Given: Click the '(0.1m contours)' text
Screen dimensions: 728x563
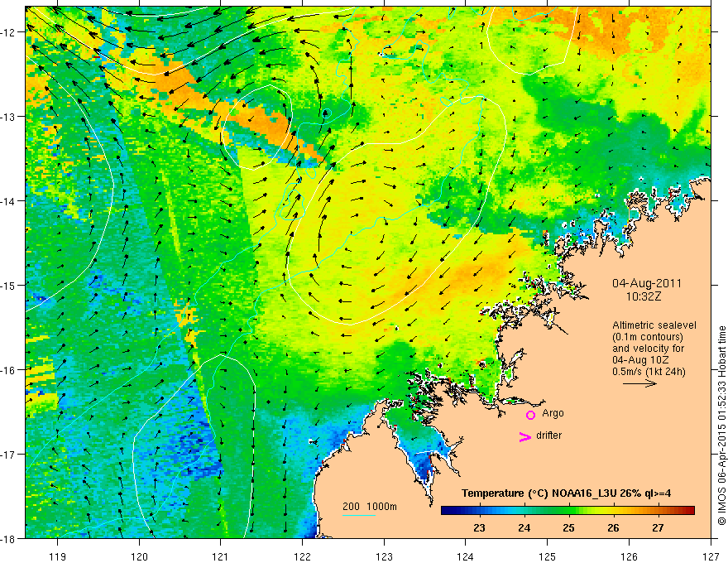Looking at the screenshot, I should coord(648,337).
